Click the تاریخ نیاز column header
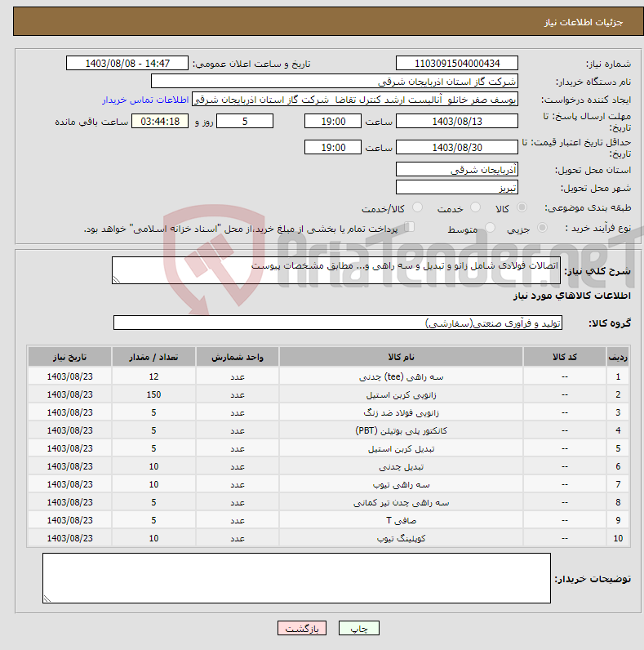Image resolution: width=644 pixels, height=650 pixels. tap(69, 357)
